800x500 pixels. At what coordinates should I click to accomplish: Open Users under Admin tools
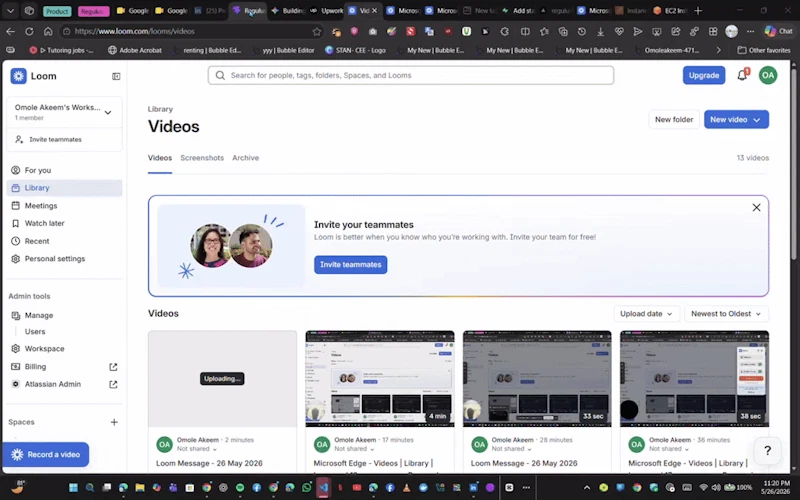35,332
